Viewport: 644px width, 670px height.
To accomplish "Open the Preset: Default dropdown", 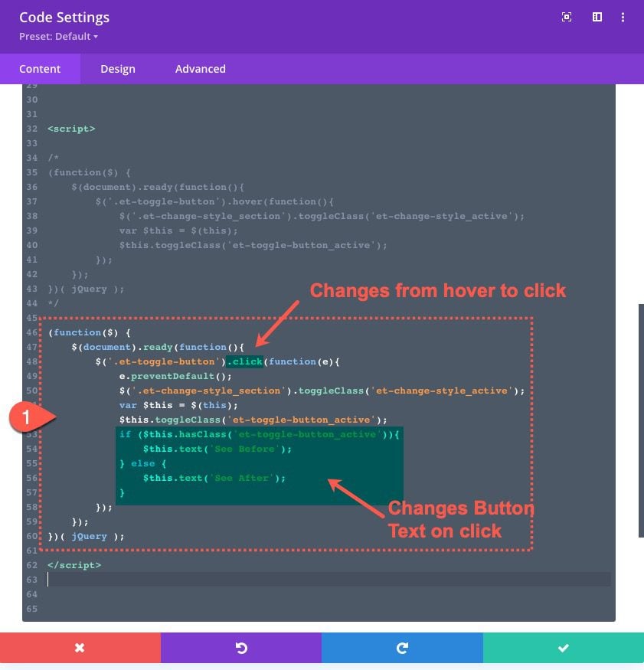I will [58, 36].
